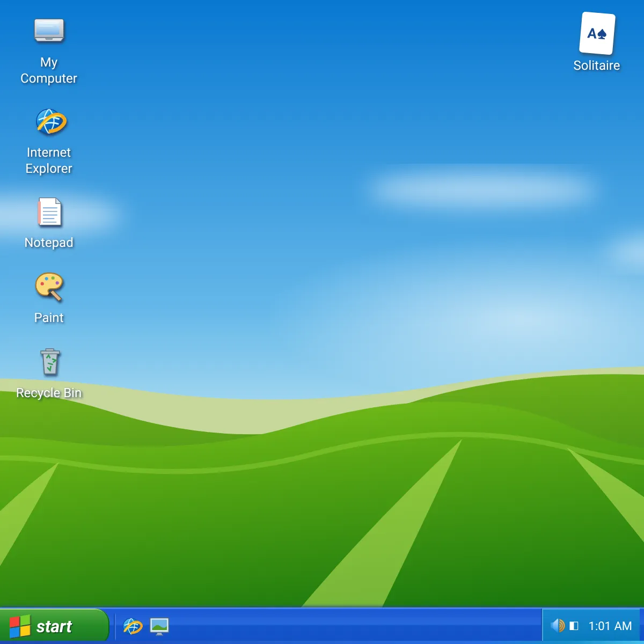Click the "Solitaire" text label
The height and width of the screenshot is (644, 644).
click(597, 65)
